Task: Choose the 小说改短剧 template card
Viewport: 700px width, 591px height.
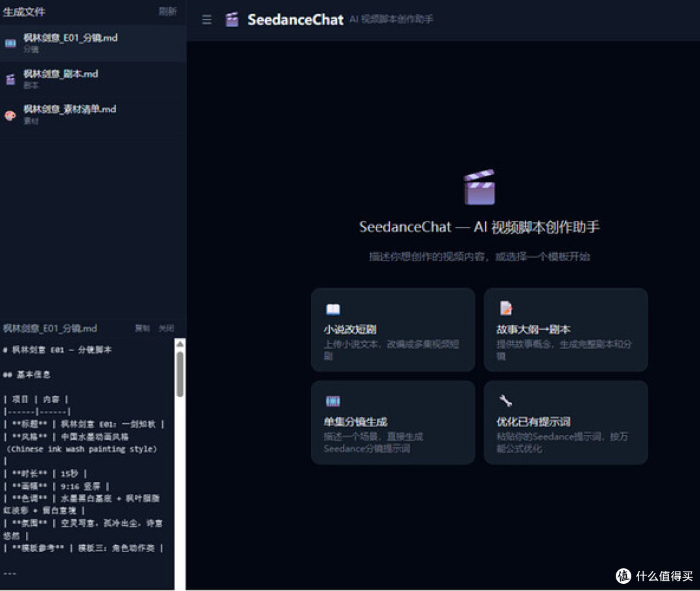Action: (x=393, y=329)
